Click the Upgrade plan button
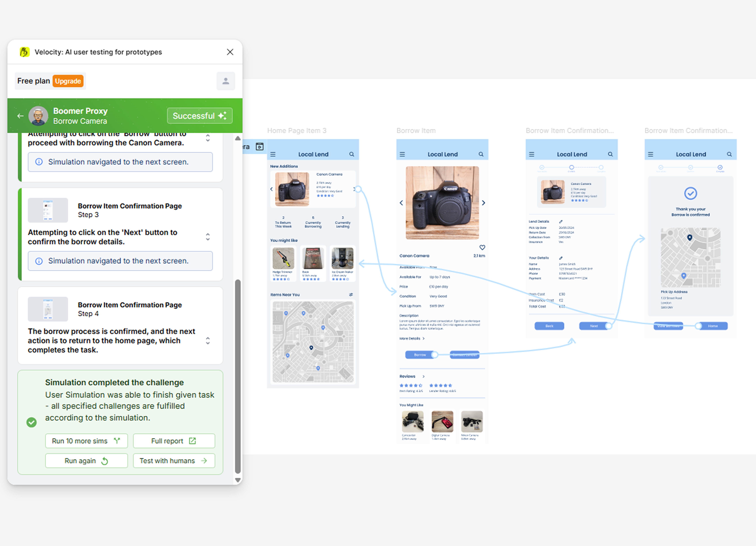Screen dimensions: 756x546 click(x=68, y=81)
